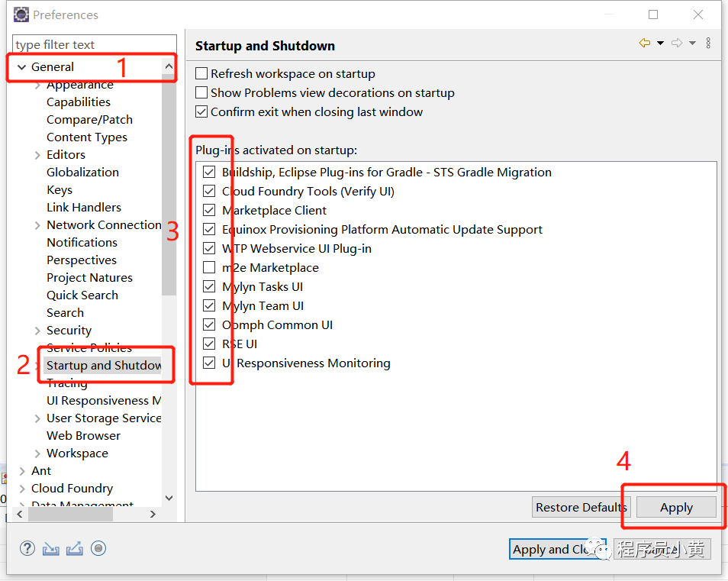Click the Oomph preference recorder icon
Viewport: 728px width, 581px height.
click(x=98, y=548)
